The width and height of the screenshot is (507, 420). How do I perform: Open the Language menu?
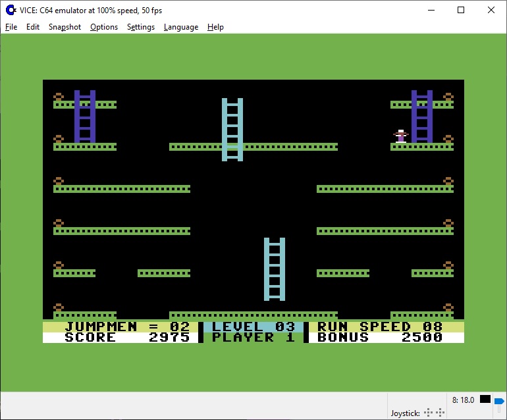tap(181, 27)
